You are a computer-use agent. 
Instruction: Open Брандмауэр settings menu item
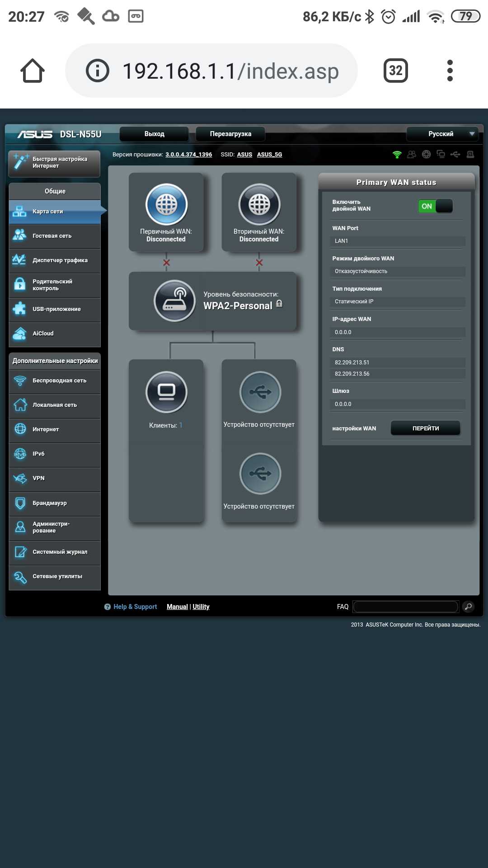coord(55,503)
